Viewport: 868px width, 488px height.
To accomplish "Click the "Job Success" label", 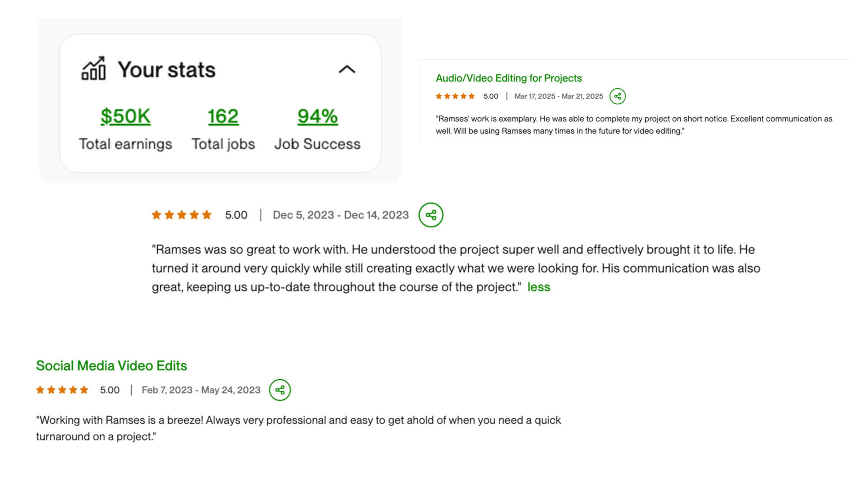I will (318, 144).
